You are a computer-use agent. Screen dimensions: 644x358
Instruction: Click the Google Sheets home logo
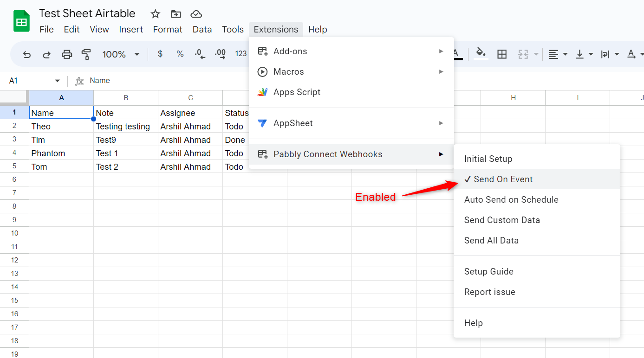[21, 21]
